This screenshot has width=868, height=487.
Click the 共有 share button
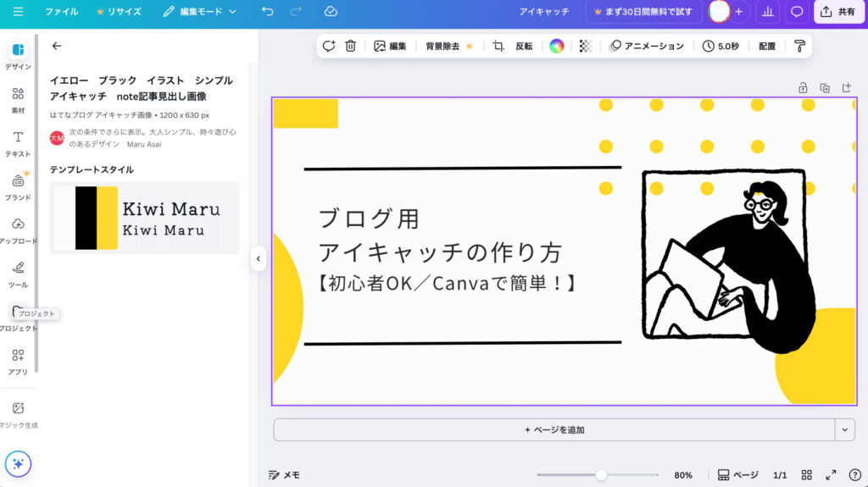coord(838,11)
